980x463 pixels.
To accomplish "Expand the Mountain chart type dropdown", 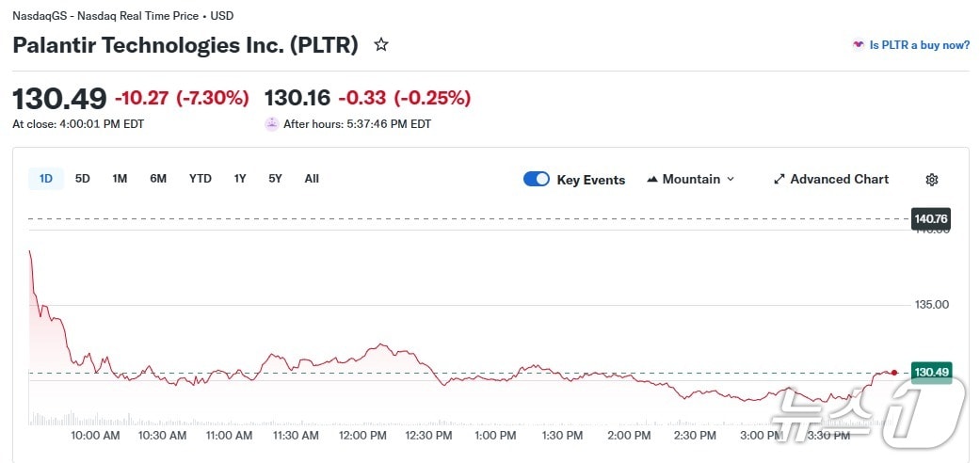I will pos(731,180).
